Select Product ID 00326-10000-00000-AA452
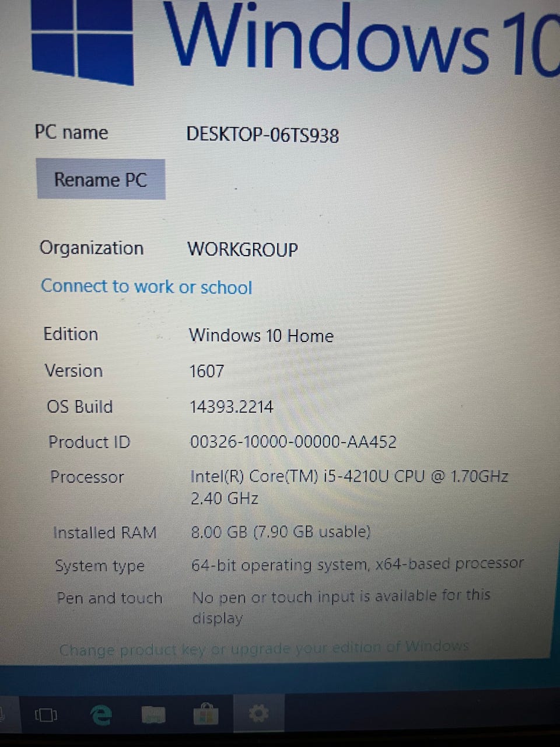 click(293, 442)
